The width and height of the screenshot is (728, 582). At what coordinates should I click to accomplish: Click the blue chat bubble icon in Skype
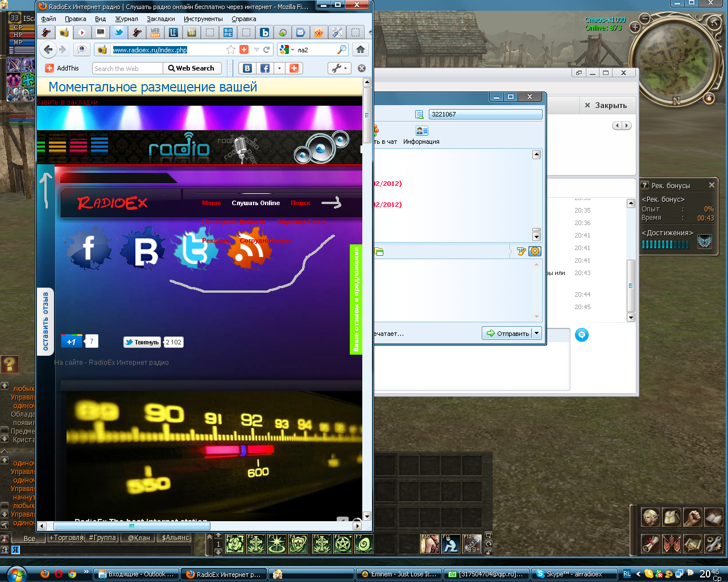click(x=581, y=335)
